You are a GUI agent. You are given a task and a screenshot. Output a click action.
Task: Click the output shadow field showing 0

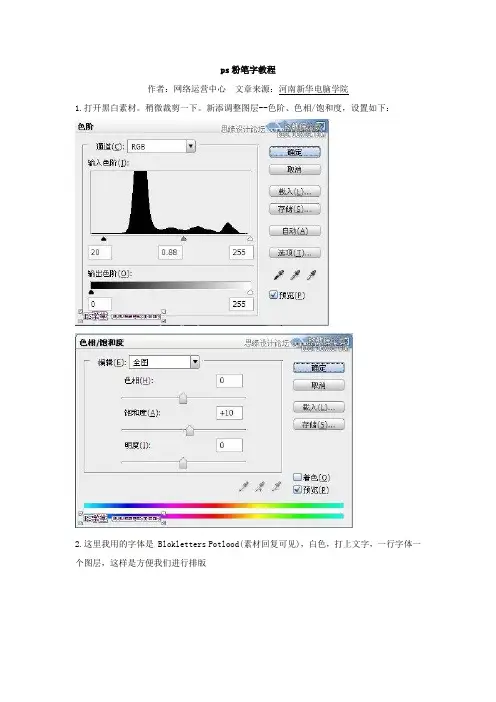pyautogui.click(x=100, y=304)
